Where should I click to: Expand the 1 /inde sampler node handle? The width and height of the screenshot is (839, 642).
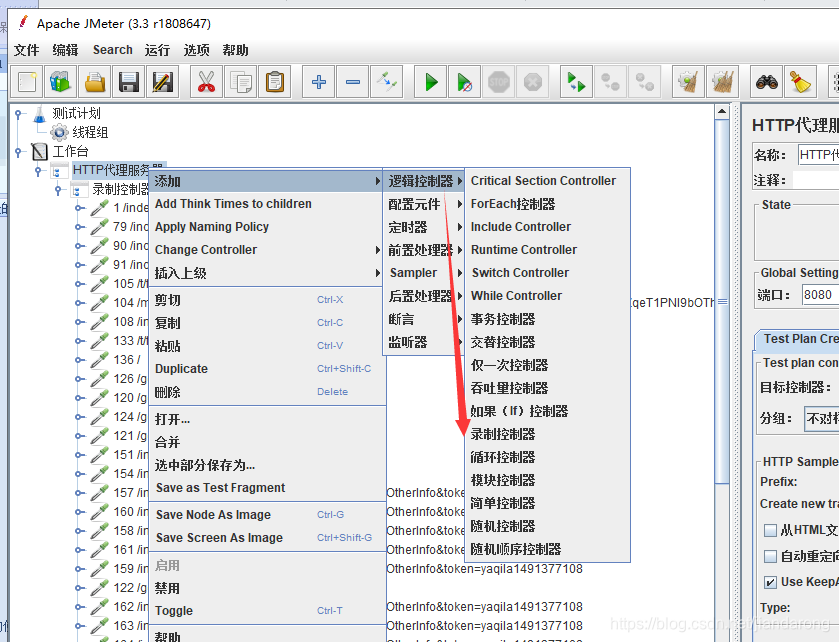tap(79, 208)
